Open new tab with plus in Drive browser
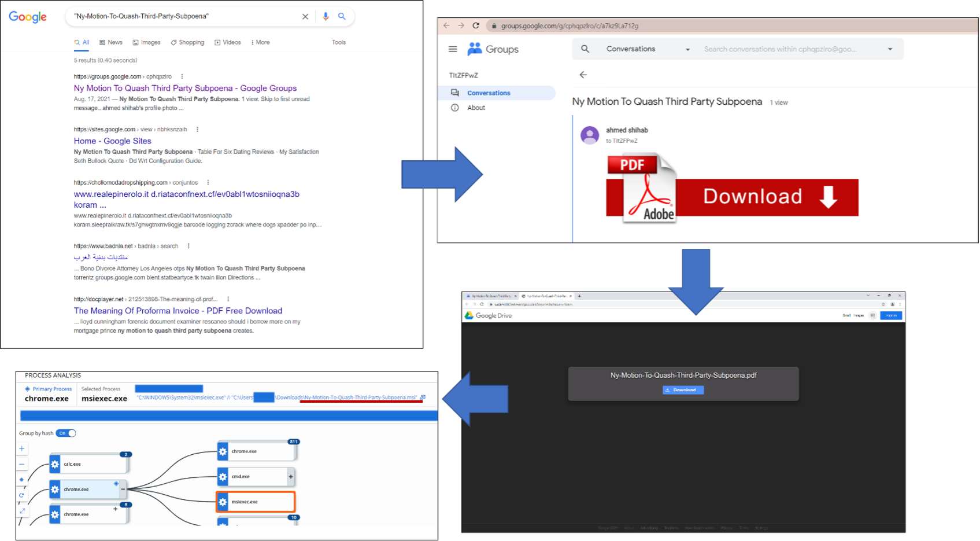This screenshot has height=541, width=980. click(x=579, y=296)
